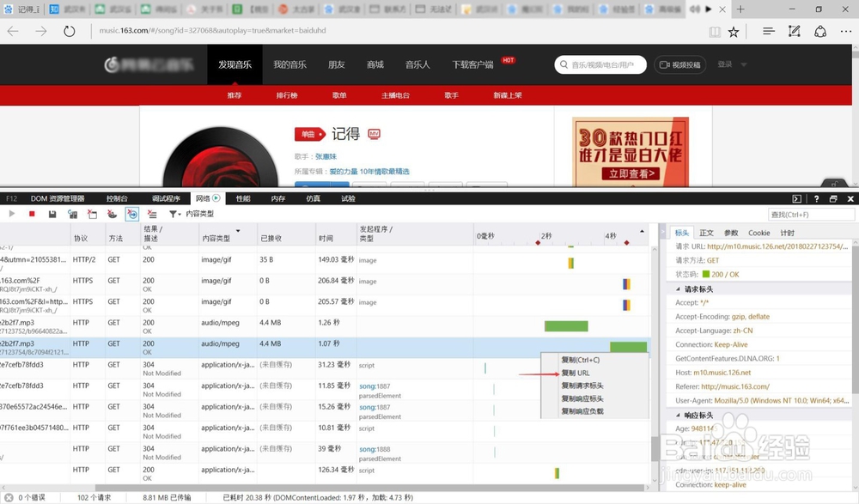Click the red diamond marker near 2秒
The height and width of the screenshot is (504, 859).
tap(538, 243)
